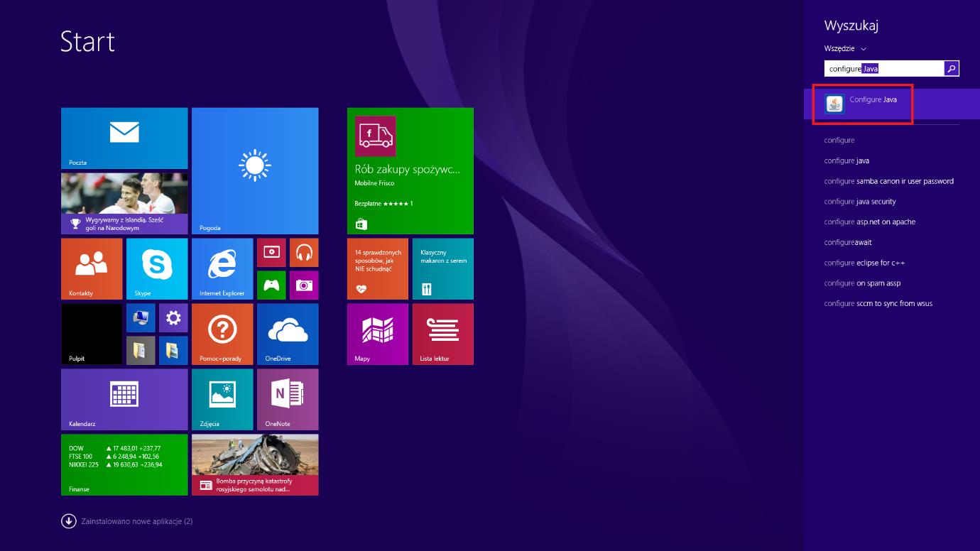
Task: Open the Internet Explorer tile
Action: pos(222,269)
